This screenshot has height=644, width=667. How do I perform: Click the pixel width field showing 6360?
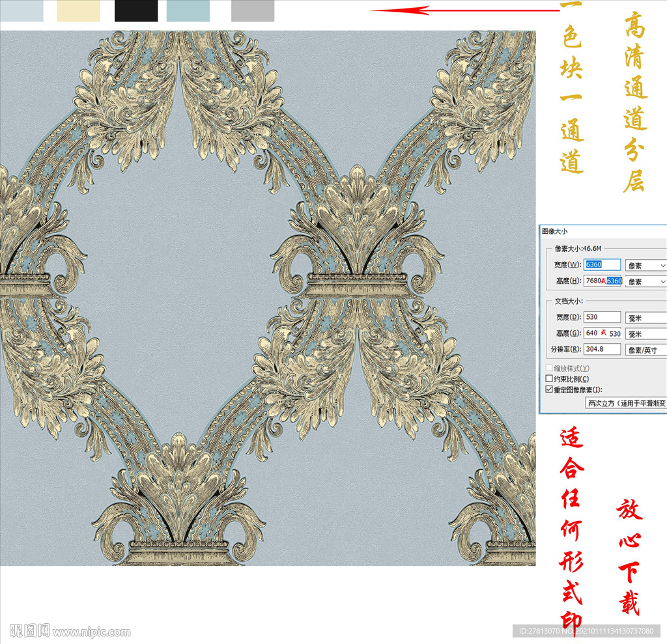[602, 265]
